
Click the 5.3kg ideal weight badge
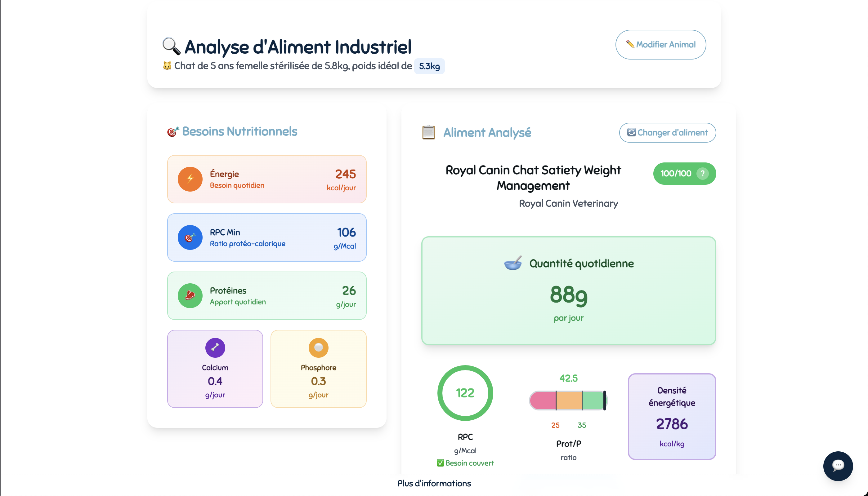click(429, 66)
